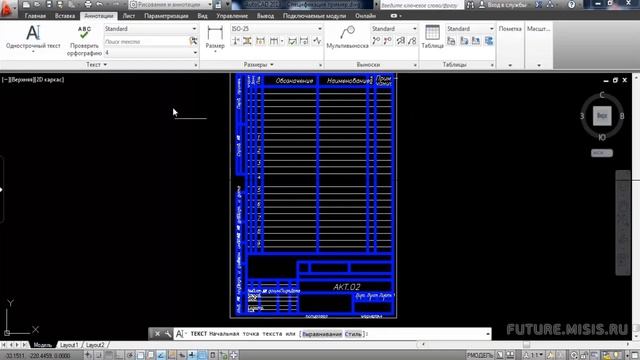The width and height of the screenshot is (640, 360).
Task: Open the workspace dropdown Рисование и аннотации
Action: click(170, 5)
